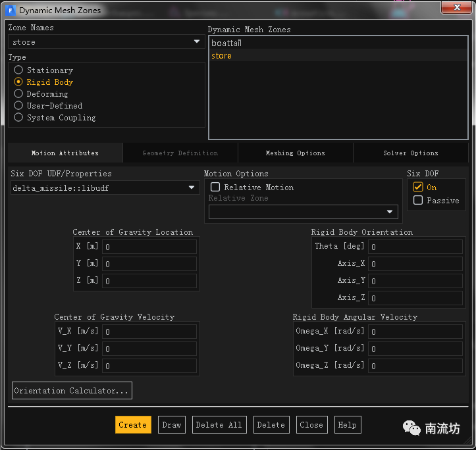Choose the Deforming type option
This screenshot has width=476, height=450.
18,93
